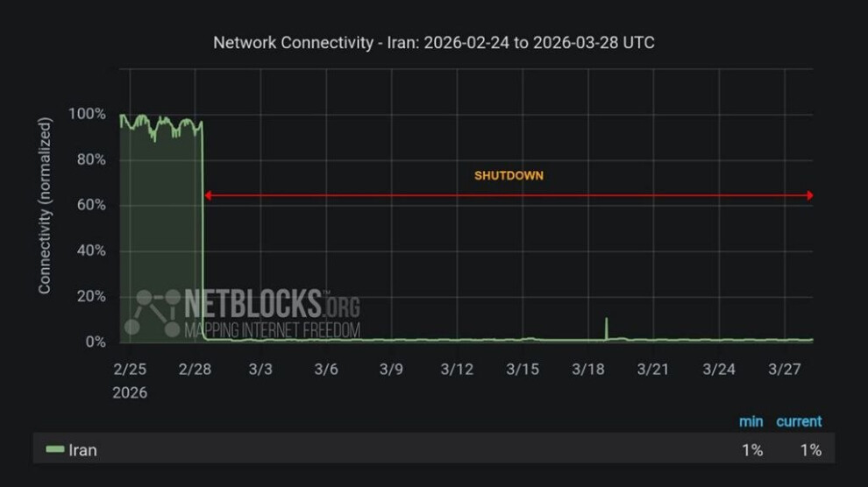Sort by the min column header
Image resolution: width=868 pixels, height=487 pixels.
[751, 421]
